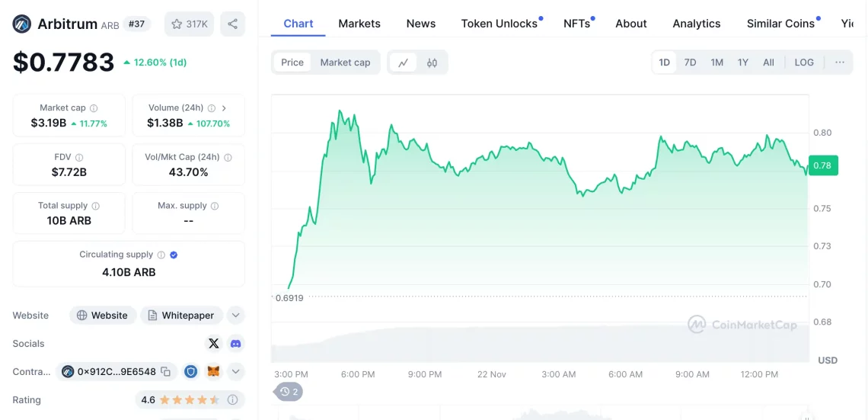
Task: Add Arbitrum to watchlist via star button
Action: click(x=190, y=24)
